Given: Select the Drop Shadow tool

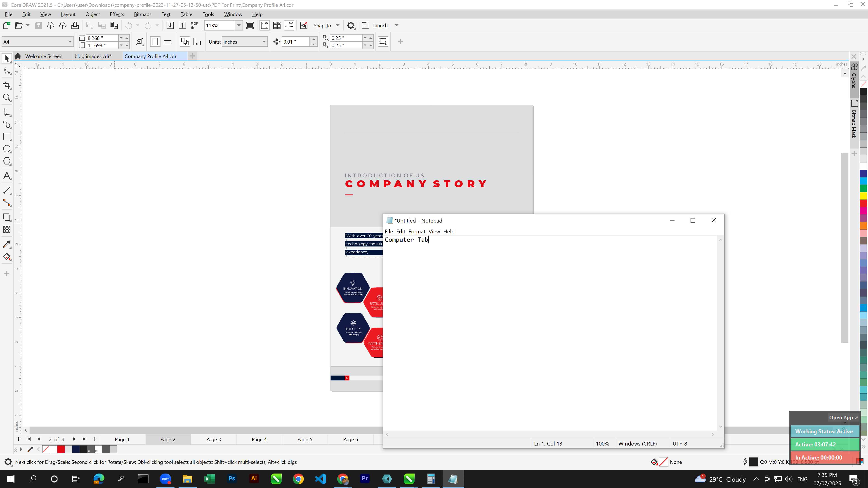Looking at the screenshot, I should coord(7,217).
